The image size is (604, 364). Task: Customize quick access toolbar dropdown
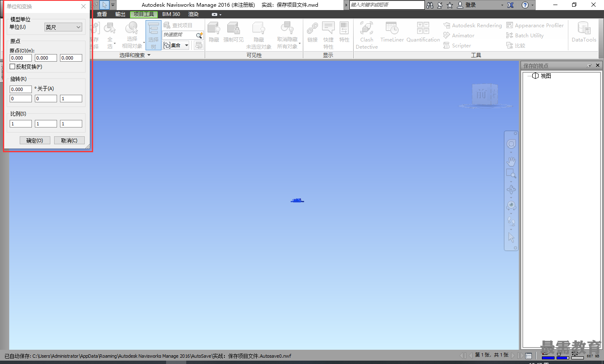(113, 5)
